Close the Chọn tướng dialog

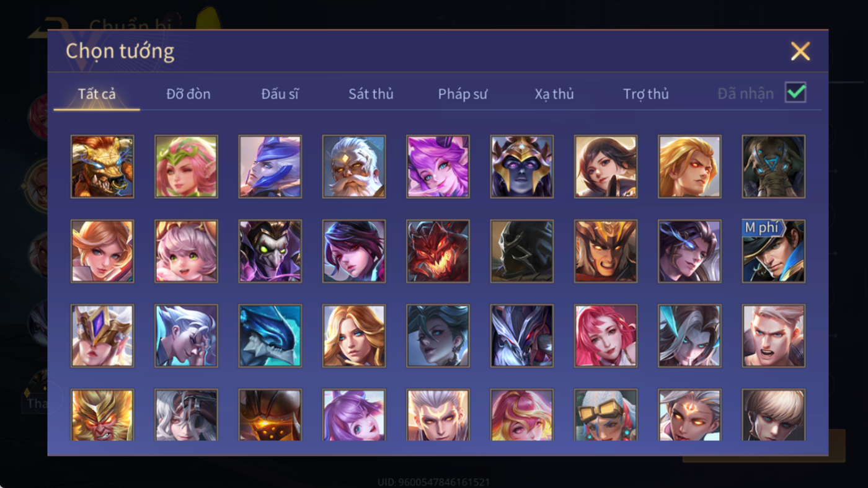click(x=800, y=51)
